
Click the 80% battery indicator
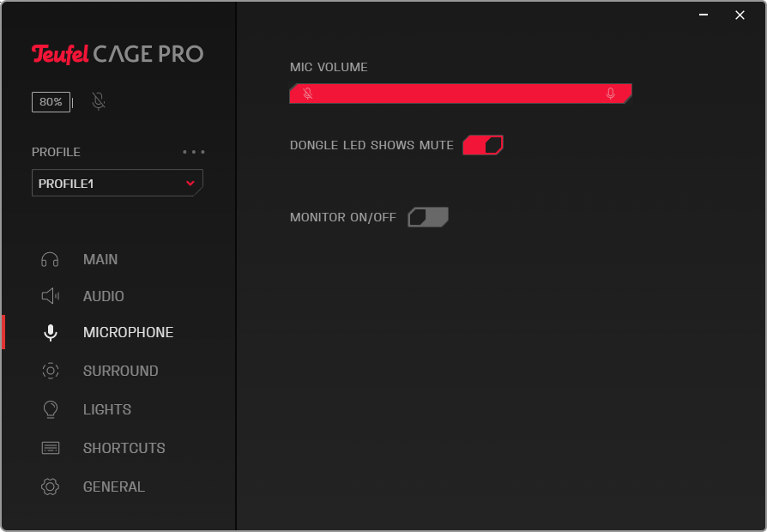click(51, 102)
